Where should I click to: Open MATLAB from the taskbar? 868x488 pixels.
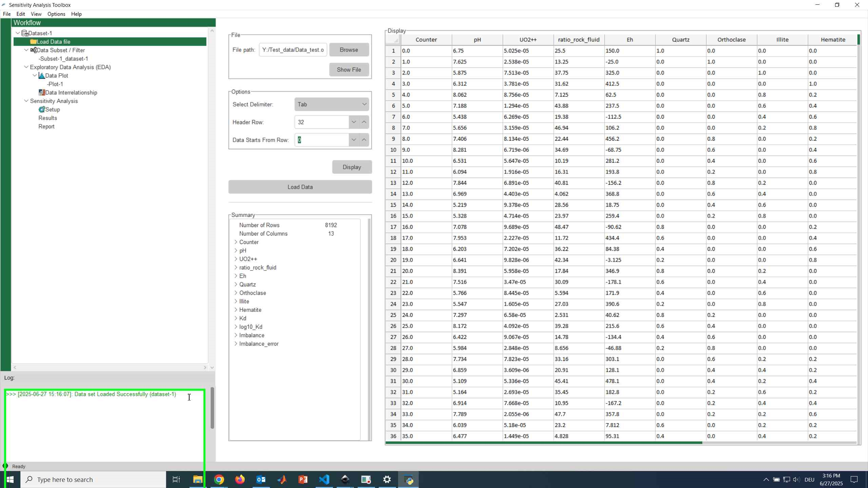[282, 480]
